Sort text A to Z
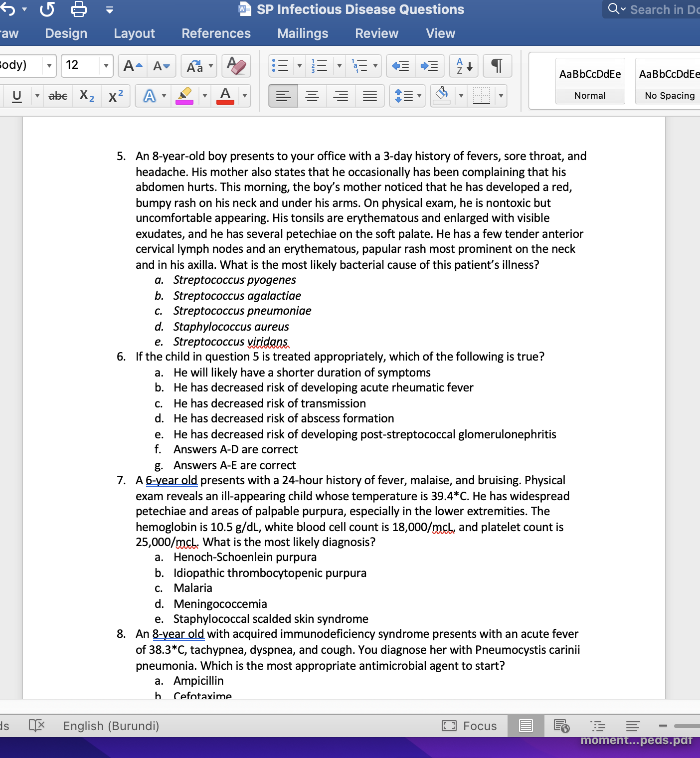Image resolution: width=700 pixels, height=758 pixels. coord(464,66)
